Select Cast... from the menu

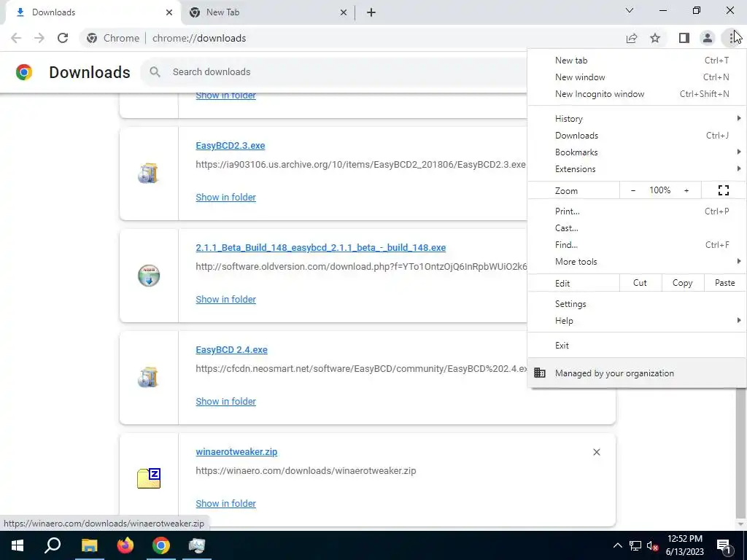tap(637, 227)
